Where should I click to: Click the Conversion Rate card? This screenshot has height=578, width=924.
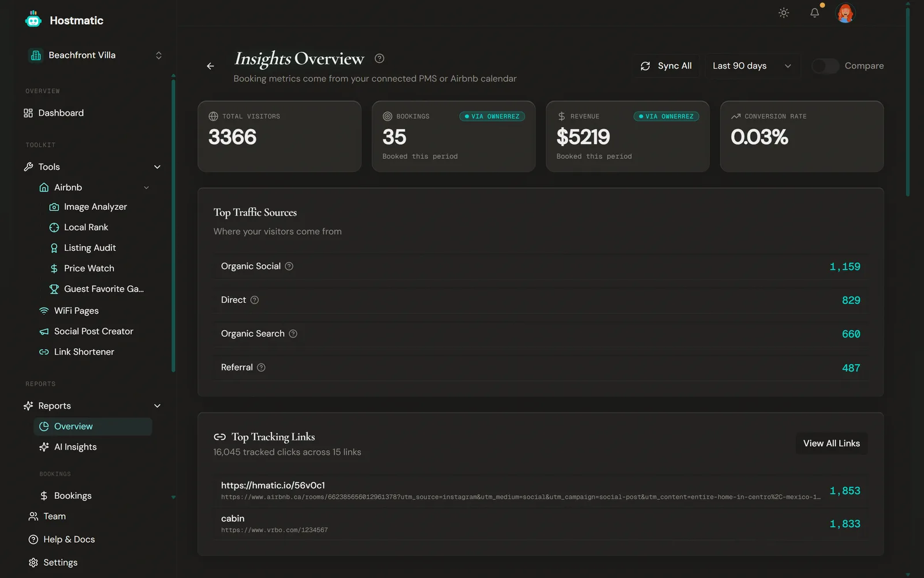(802, 136)
